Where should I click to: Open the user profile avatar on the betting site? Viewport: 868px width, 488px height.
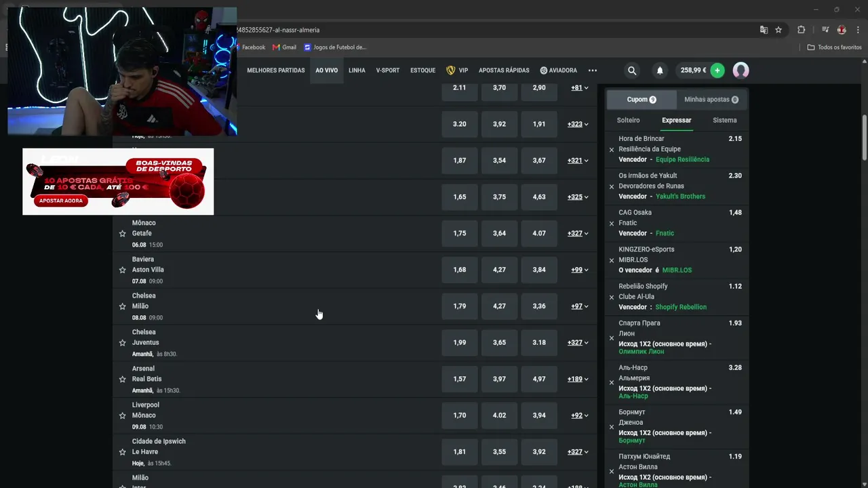pyautogui.click(x=741, y=70)
